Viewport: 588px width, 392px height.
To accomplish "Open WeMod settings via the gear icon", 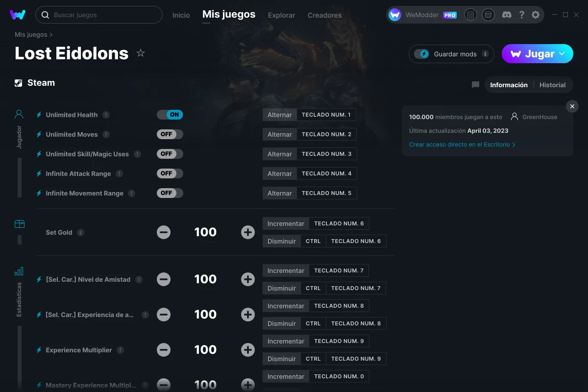I will coord(536,15).
